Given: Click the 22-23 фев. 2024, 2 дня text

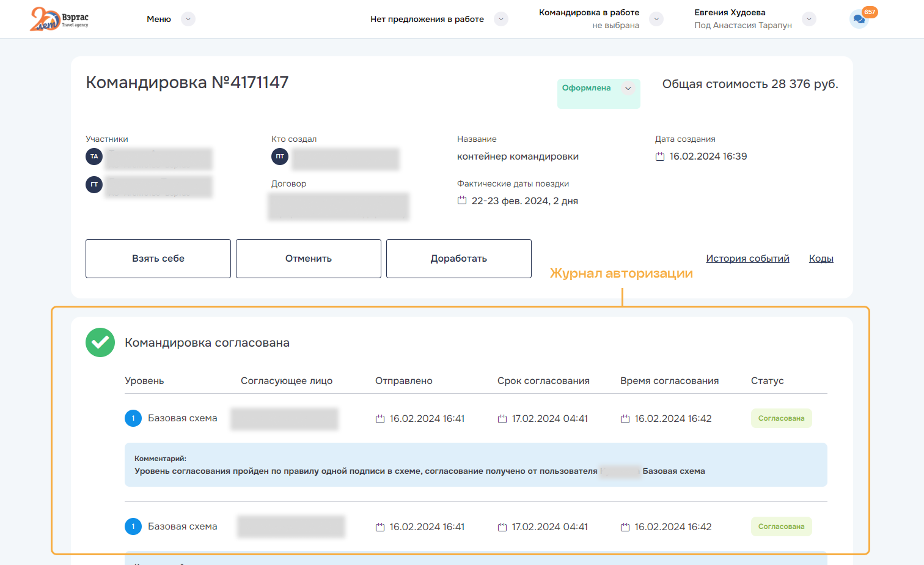Looking at the screenshot, I should click(525, 201).
